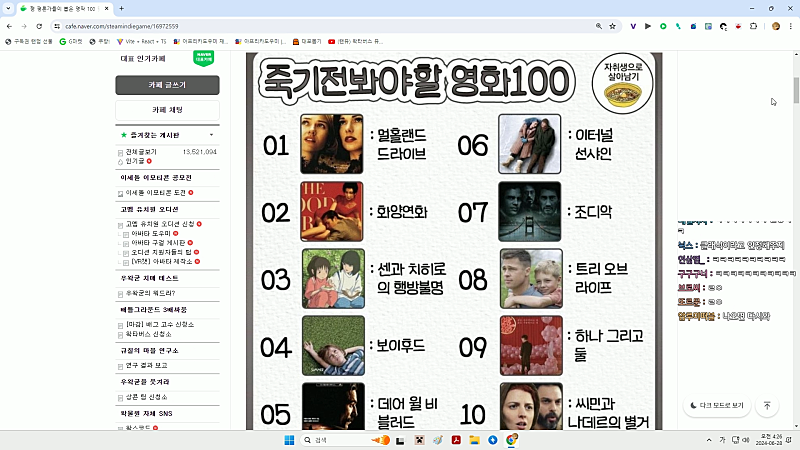
Task: Close the current Naver Cafe tab
Action: [x=106, y=8]
